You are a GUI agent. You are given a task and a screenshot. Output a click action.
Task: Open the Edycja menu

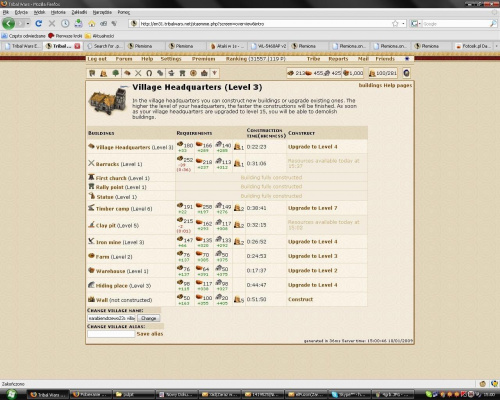21,12
